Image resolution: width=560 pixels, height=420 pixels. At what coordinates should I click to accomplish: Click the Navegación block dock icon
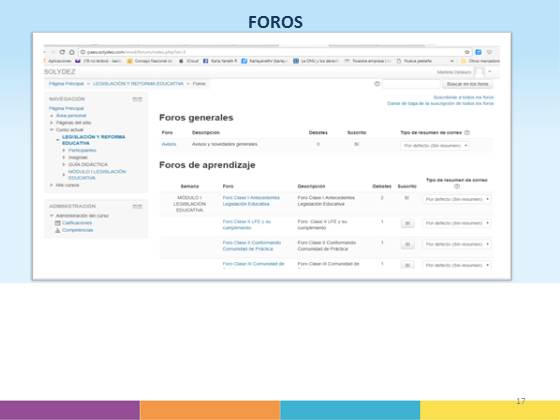(137, 99)
